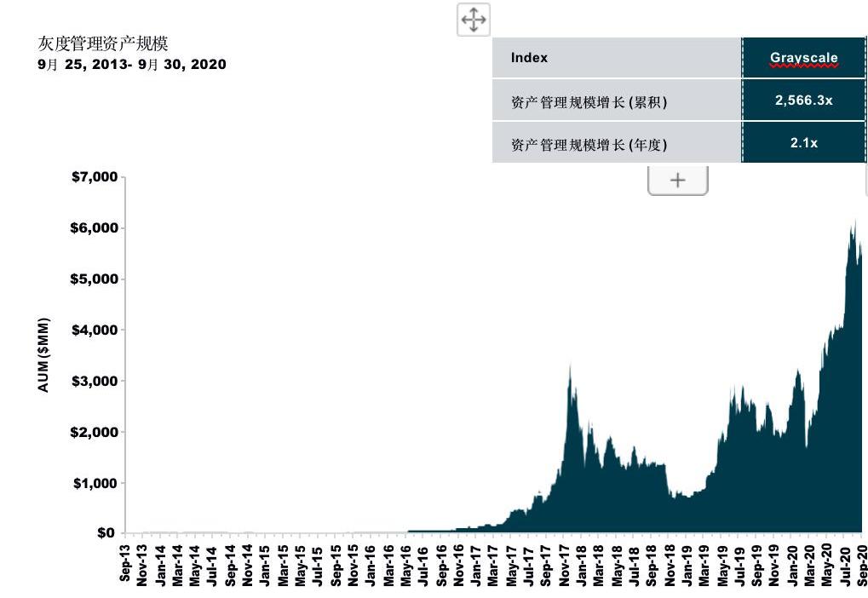
Task: Click the $4,000 axis value
Action: point(95,330)
